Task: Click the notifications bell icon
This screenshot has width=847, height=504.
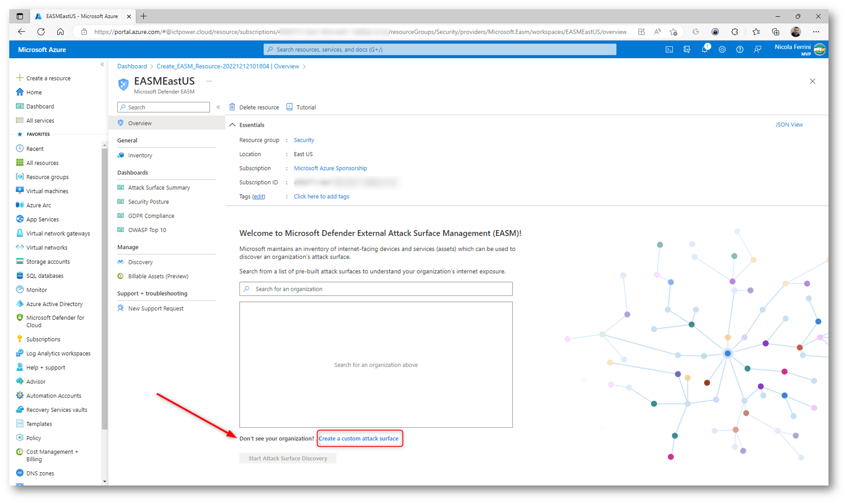Action: click(x=704, y=50)
